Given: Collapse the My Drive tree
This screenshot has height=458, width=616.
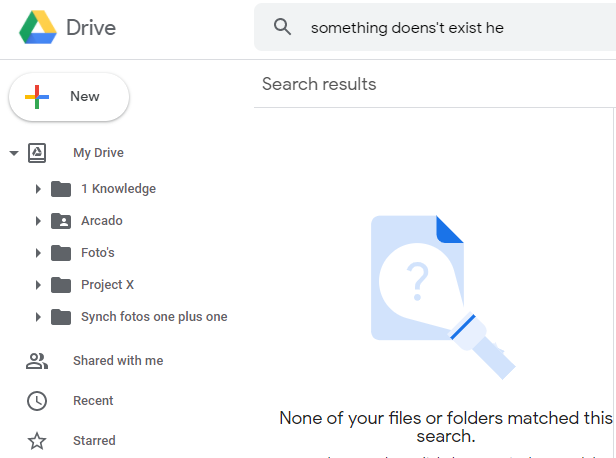Looking at the screenshot, I should click(x=14, y=153).
